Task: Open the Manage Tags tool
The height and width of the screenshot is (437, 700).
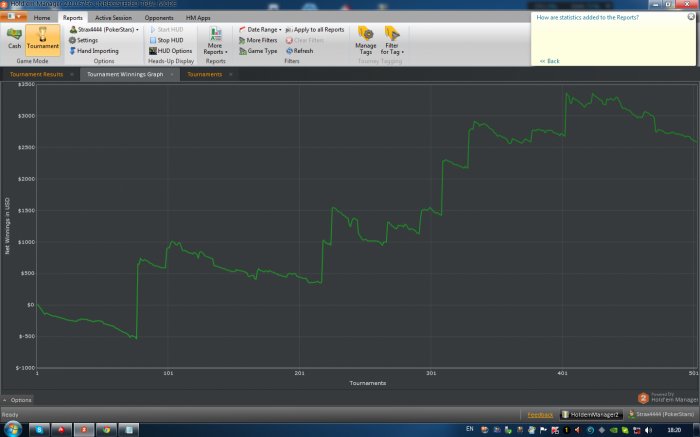Action: pyautogui.click(x=366, y=40)
